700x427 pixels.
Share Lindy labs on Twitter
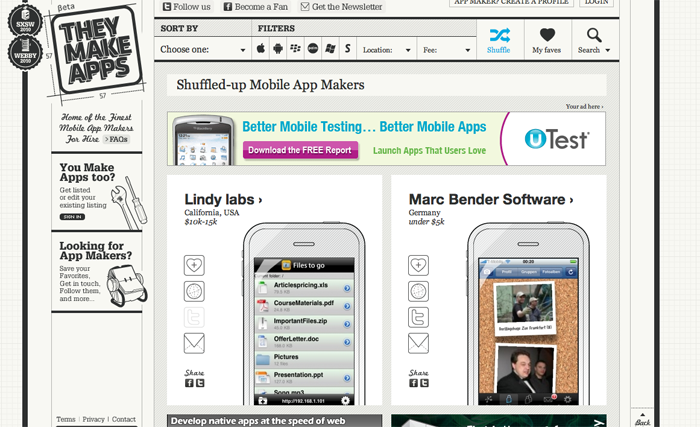coord(200,383)
